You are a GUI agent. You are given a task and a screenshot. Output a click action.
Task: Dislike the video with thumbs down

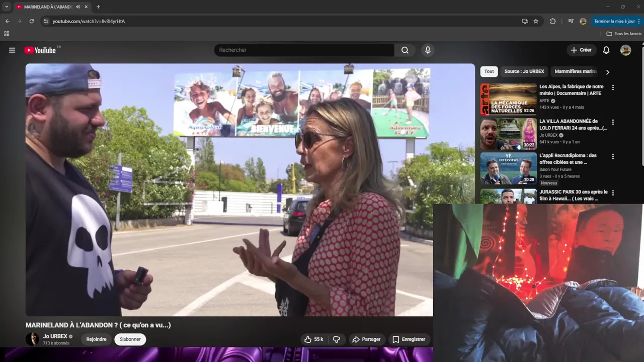[x=336, y=339]
